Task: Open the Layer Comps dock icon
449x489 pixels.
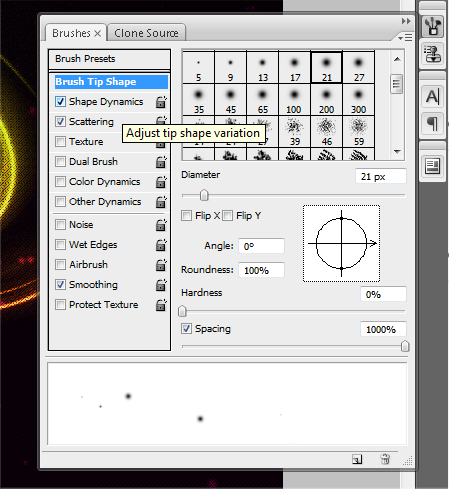Action: tap(432, 166)
